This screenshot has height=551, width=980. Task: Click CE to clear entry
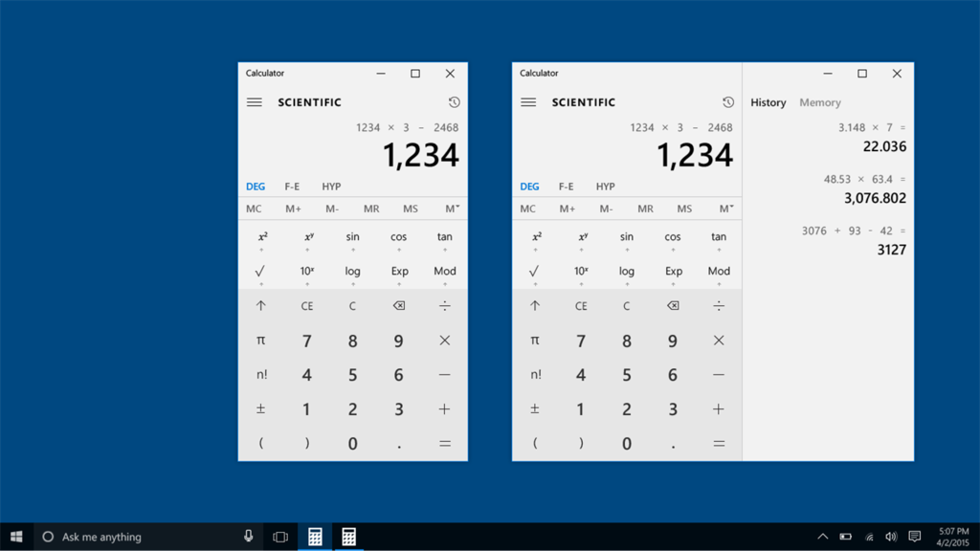(x=306, y=305)
